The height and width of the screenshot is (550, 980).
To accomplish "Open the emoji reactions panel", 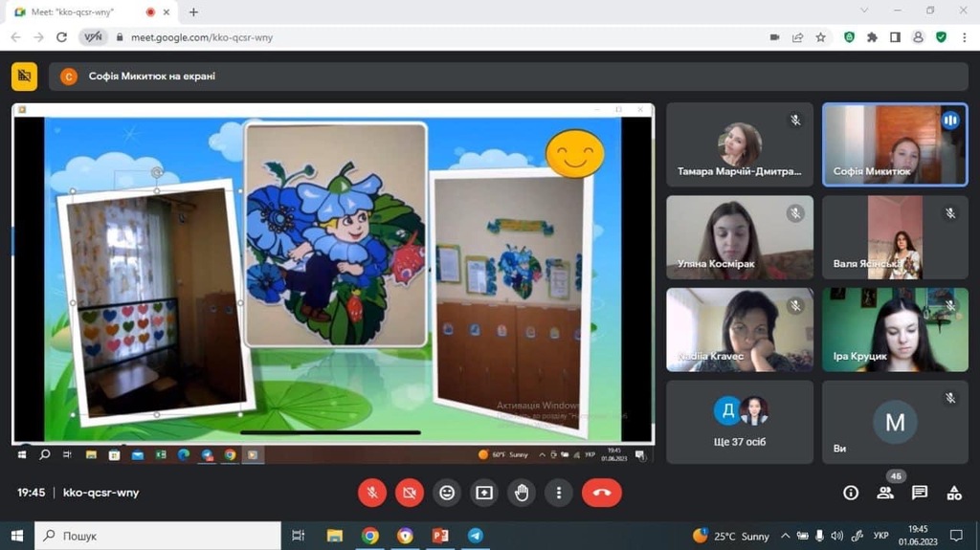I will (447, 493).
